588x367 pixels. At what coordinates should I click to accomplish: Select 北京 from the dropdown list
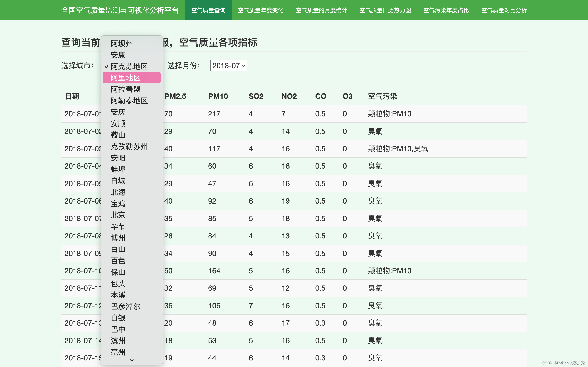pos(118,215)
